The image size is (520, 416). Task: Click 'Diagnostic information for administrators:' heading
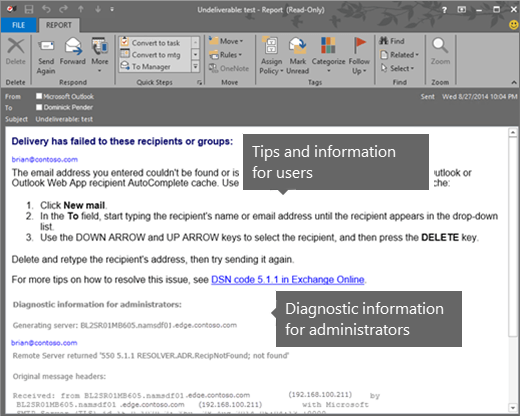[x=97, y=304]
